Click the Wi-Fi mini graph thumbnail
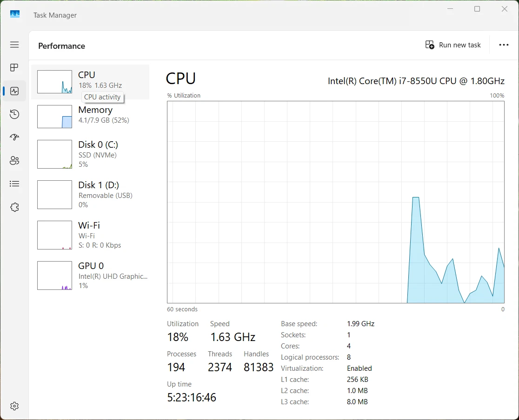Viewport: 519px width, 420px height. [x=54, y=235]
